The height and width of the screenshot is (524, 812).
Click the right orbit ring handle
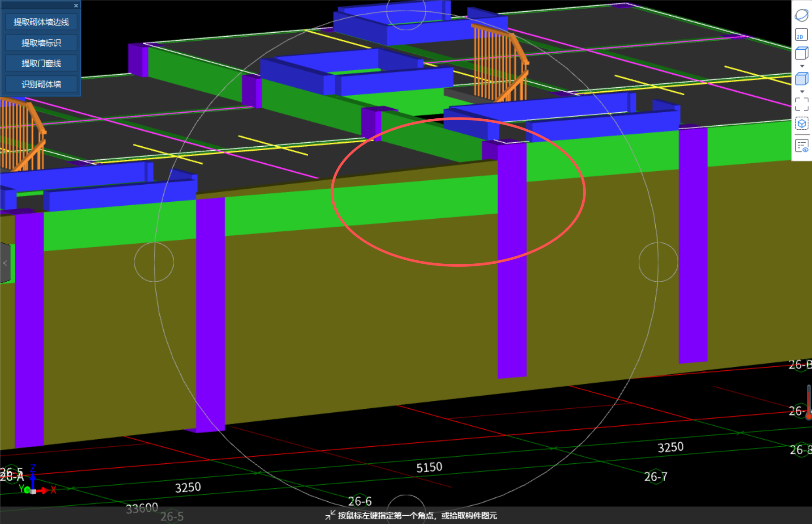tap(658, 262)
